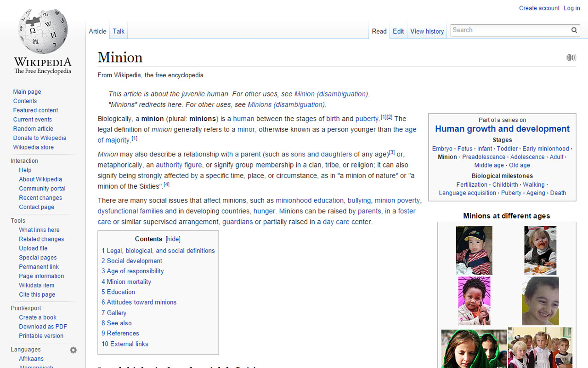Viewport: 588px width, 368px height.
Task: Open Fertilization milestone link
Action: [472, 184]
